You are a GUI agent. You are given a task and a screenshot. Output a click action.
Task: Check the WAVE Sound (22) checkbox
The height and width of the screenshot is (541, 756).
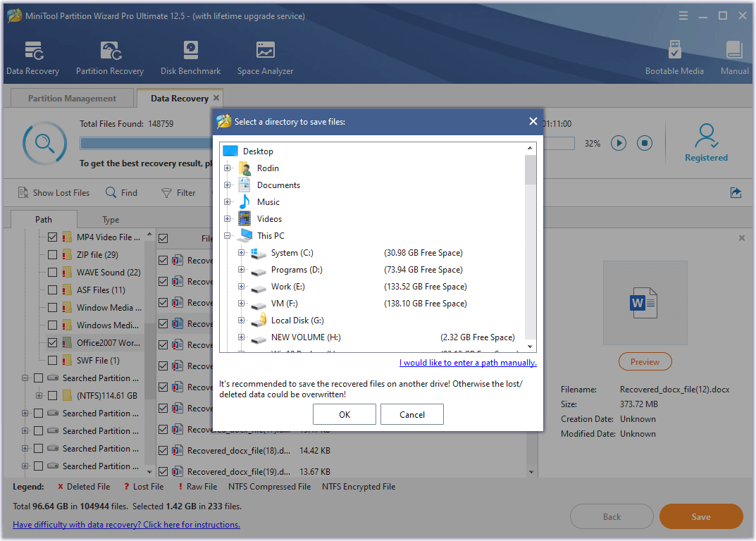click(53, 273)
